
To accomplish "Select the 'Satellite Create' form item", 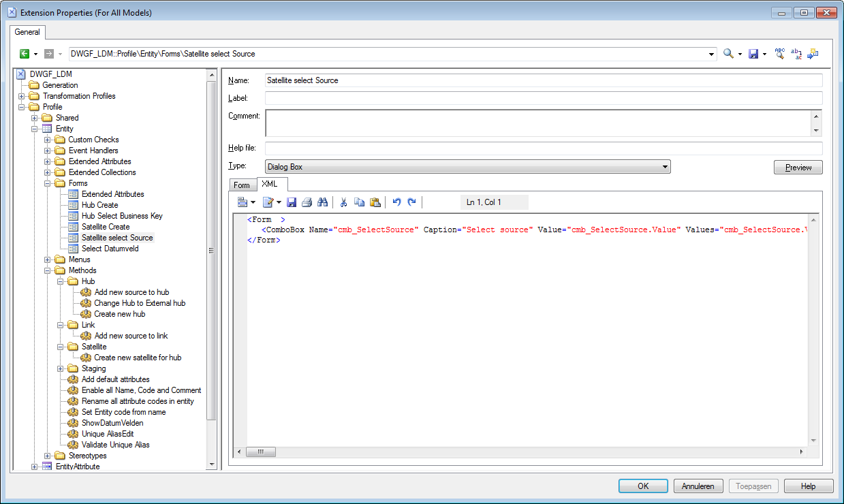I will [x=106, y=227].
